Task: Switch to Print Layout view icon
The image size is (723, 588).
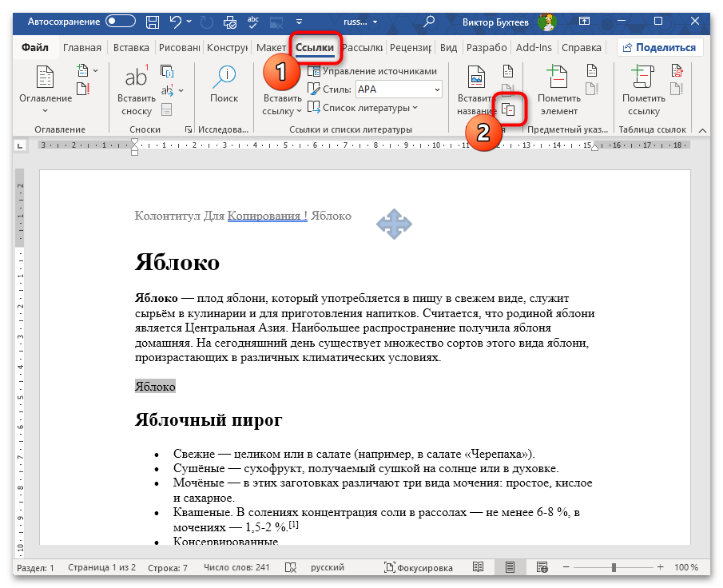Action: (x=510, y=567)
